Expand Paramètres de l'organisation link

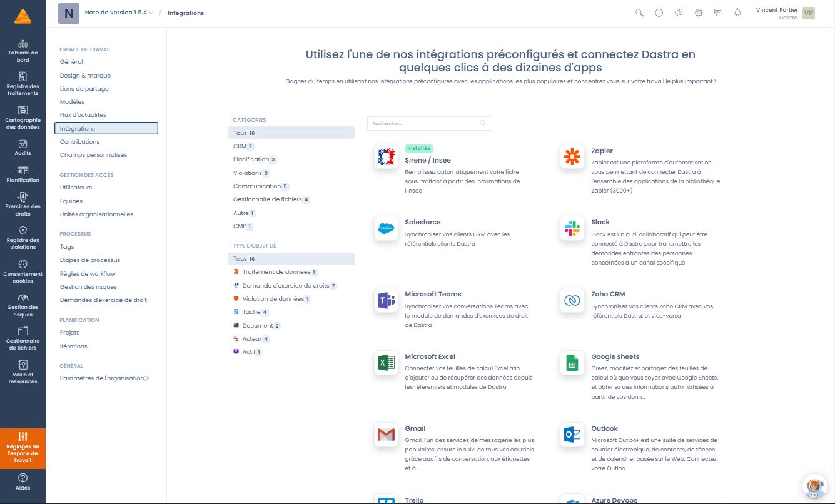click(x=104, y=378)
